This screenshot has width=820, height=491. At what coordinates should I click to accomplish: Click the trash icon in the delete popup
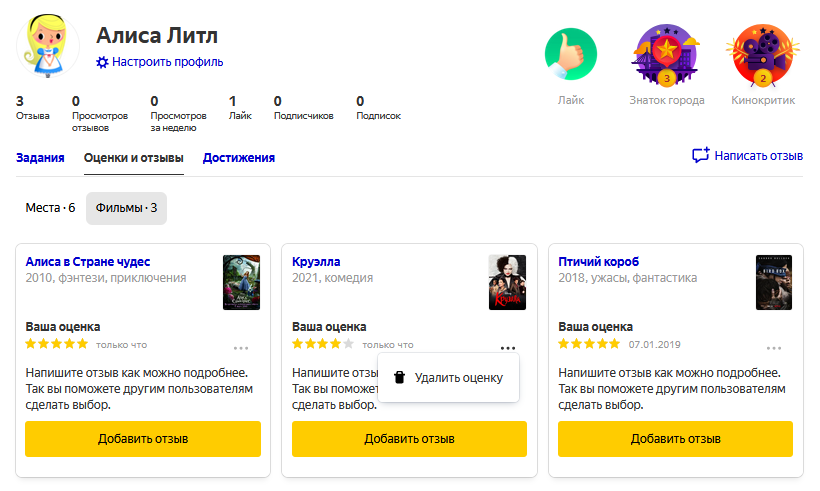(400, 378)
